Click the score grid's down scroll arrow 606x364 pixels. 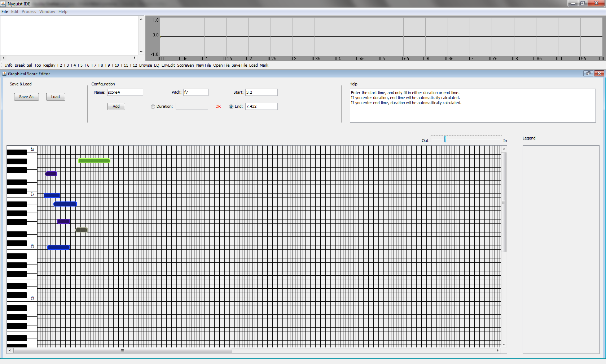(x=504, y=344)
